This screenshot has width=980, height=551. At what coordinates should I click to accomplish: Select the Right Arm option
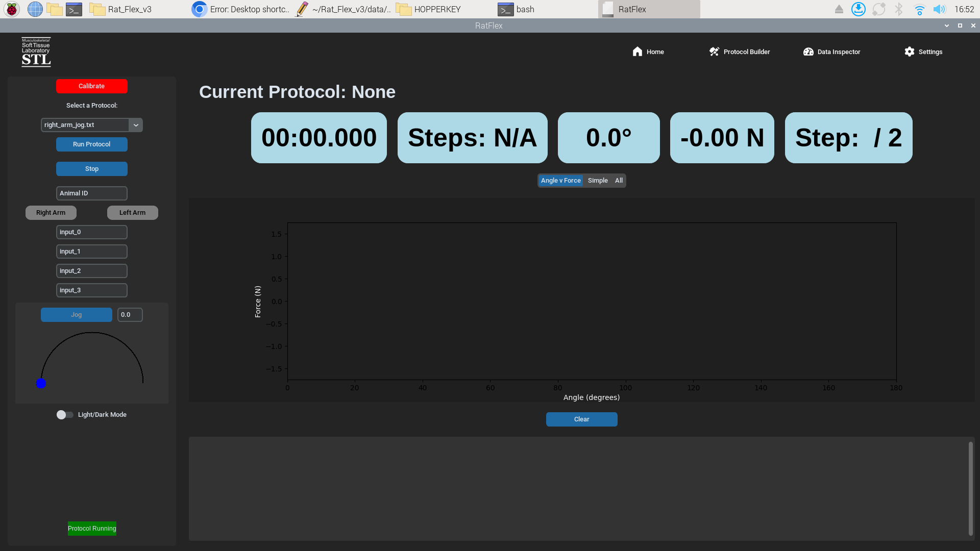pyautogui.click(x=51, y=213)
